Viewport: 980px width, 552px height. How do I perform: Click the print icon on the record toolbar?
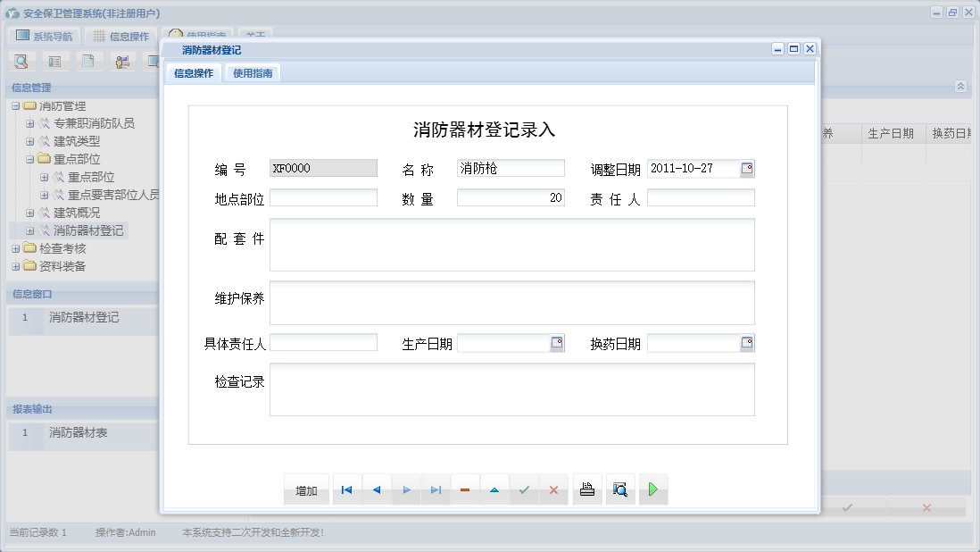[x=586, y=489]
